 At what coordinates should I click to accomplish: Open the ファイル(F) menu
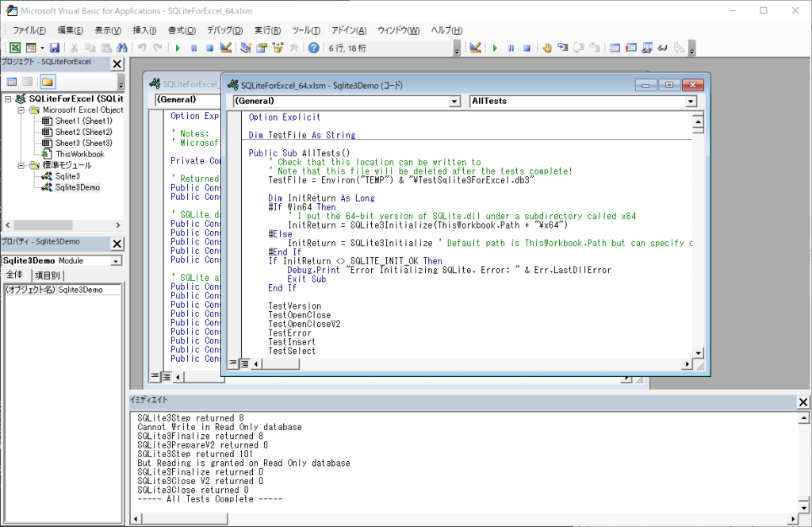point(29,30)
